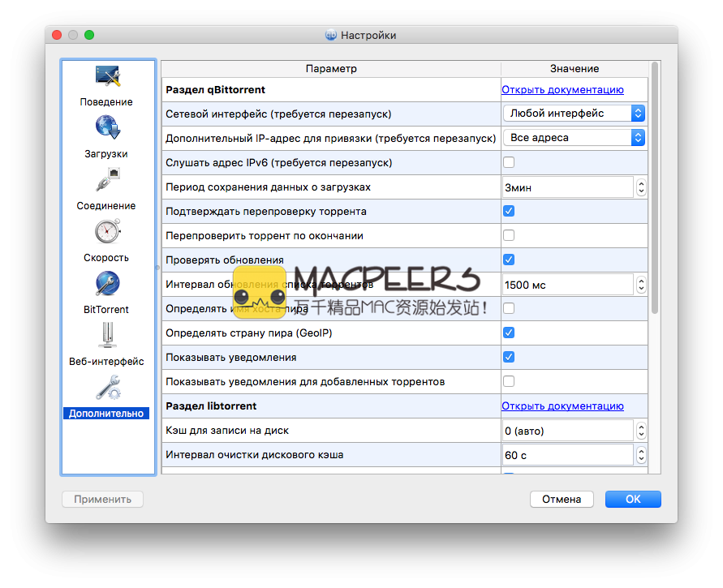723x588 pixels.
Task: Open the Загрузки globe icon
Action: pyautogui.click(x=108, y=127)
